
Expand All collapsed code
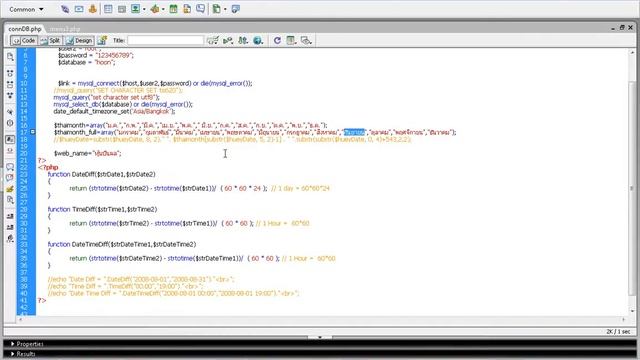[x=10, y=96]
